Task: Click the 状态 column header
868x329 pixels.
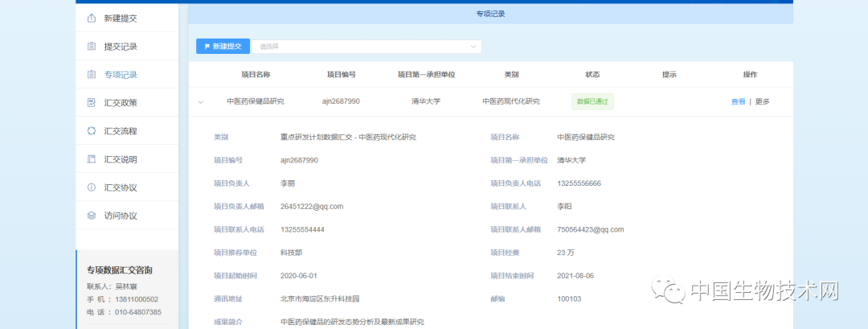Action: (x=592, y=74)
